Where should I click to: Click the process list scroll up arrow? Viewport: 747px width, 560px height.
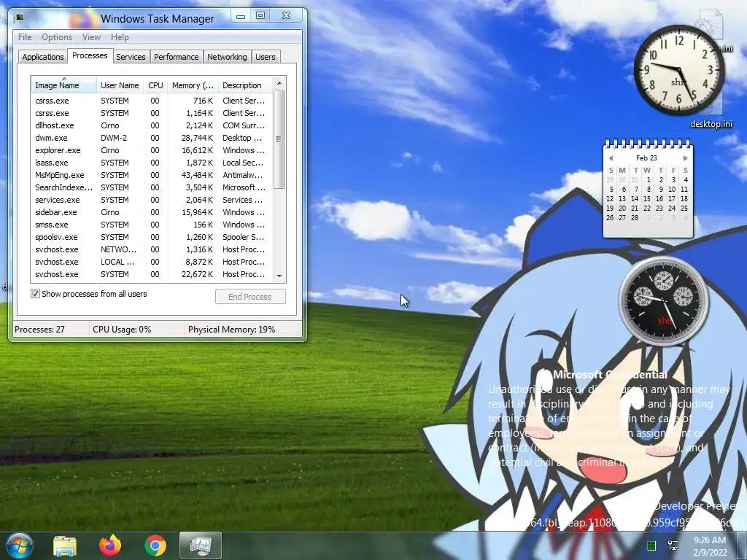click(x=279, y=83)
